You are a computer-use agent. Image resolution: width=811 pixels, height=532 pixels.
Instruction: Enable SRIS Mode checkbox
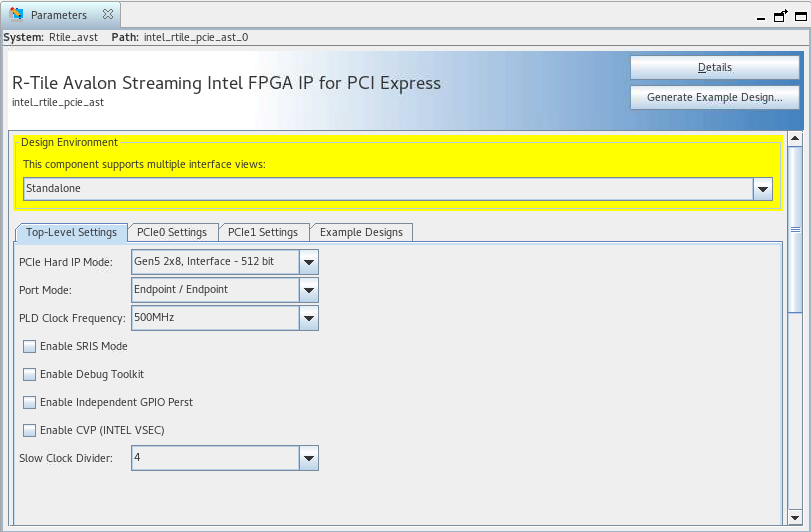click(29, 346)
